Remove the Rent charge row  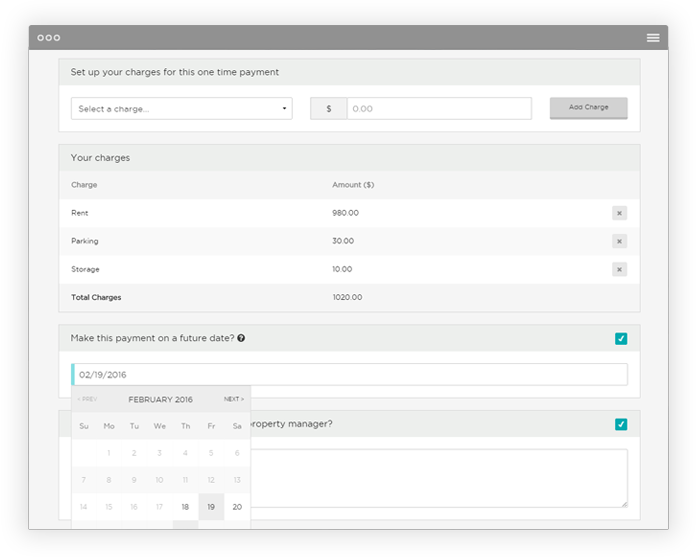[619, 213]
